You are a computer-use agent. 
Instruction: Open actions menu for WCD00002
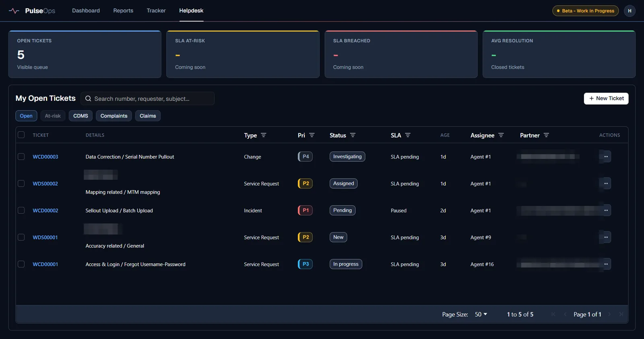coord(606,210)
